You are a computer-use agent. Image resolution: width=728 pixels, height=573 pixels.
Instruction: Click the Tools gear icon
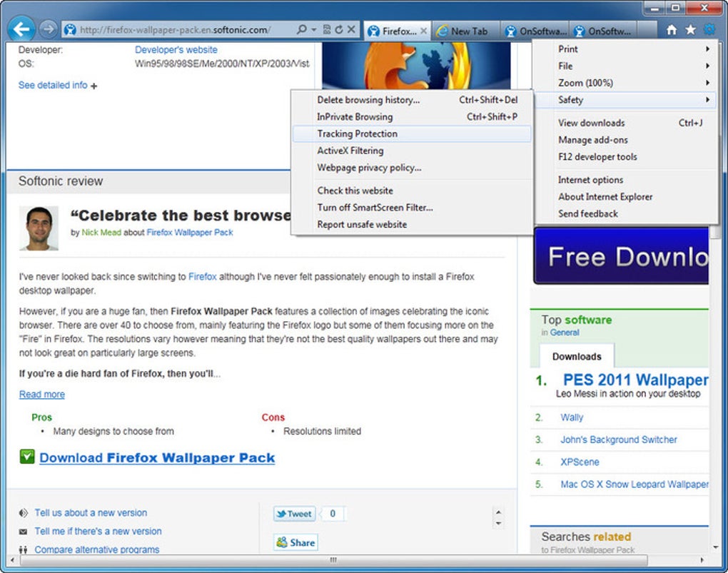(x=709, y=30)
